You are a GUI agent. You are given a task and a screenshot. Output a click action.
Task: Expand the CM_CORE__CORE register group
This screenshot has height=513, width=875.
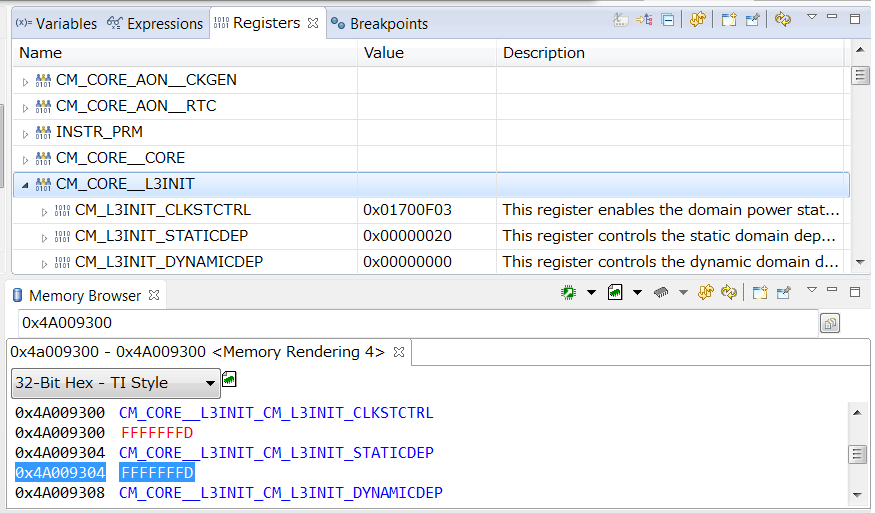25,160
